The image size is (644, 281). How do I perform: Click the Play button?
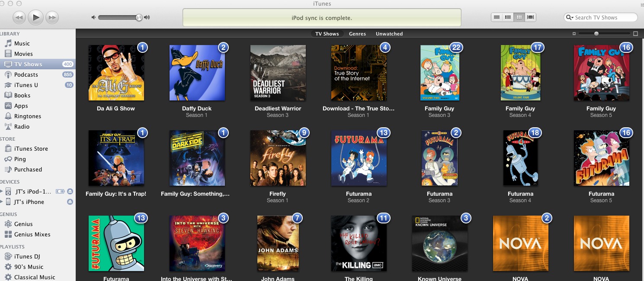pos(36,17)
